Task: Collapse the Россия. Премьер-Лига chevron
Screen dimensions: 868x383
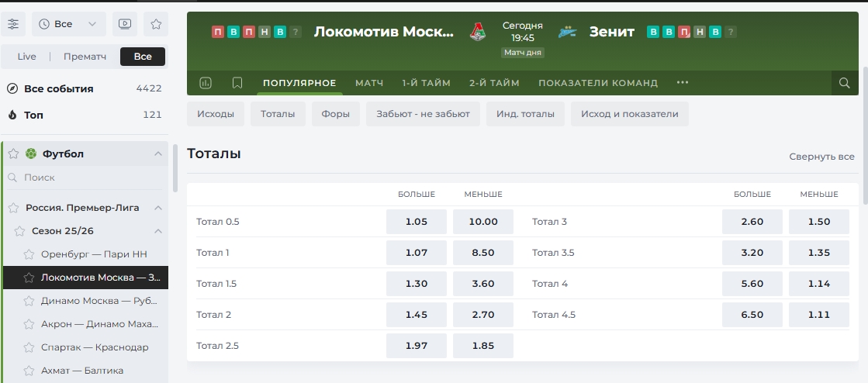Action: pos(158,208)
